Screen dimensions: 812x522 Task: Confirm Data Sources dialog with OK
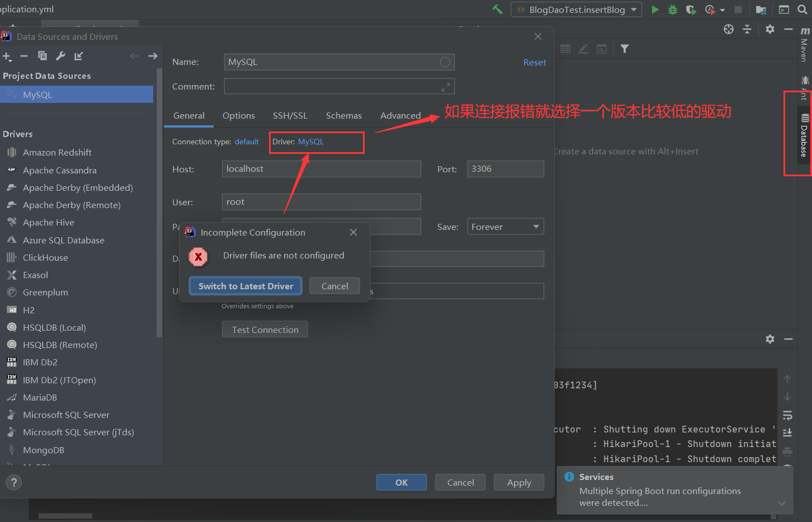pyautogui.click(x=402, y=482)
